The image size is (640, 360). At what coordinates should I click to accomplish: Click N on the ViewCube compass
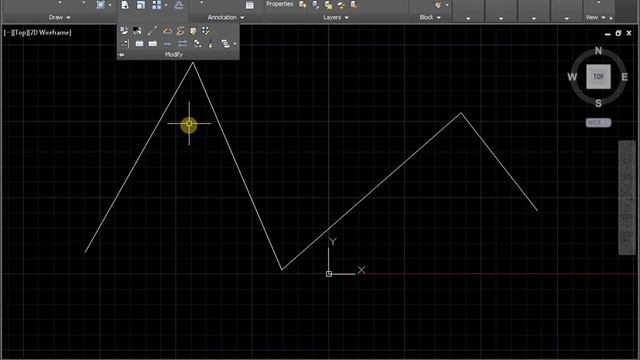598,51
